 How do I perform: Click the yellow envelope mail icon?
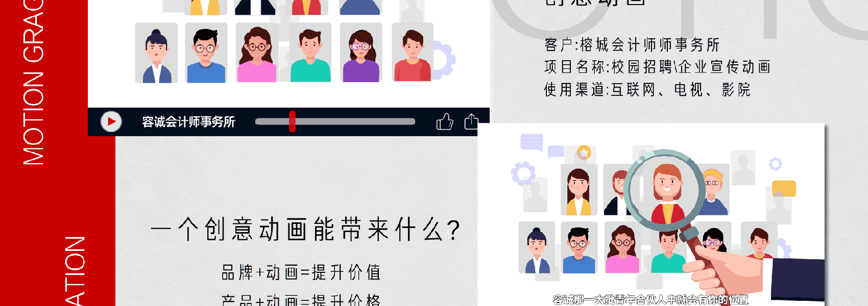click(x=784, y=189)
